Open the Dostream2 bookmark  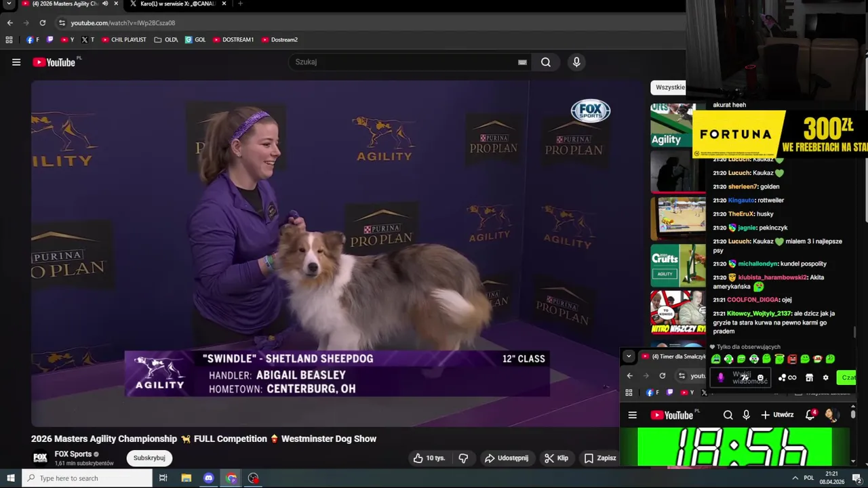pos(280,40)
